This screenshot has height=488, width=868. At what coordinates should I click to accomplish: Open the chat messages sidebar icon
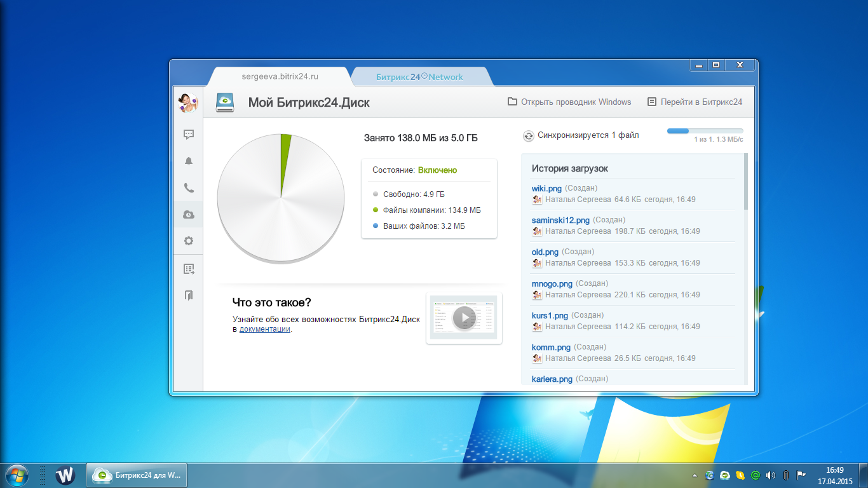tap(189, 135)
